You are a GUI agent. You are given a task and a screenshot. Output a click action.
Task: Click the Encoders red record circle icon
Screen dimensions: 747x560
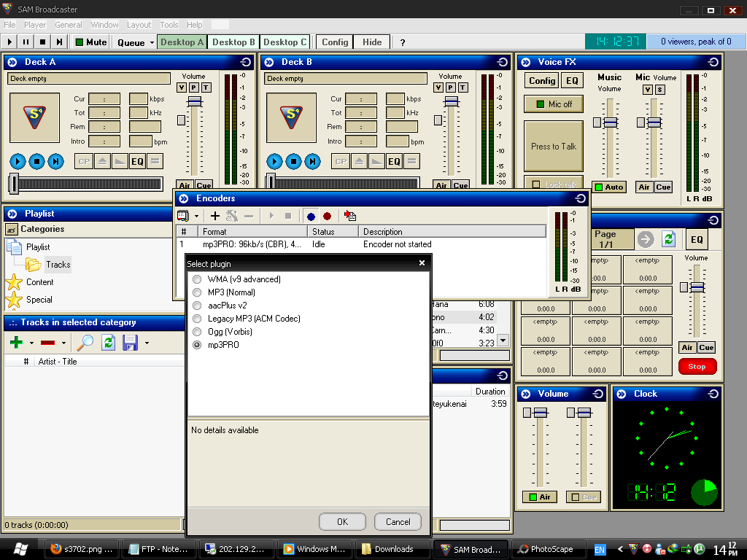pos(327,217)
